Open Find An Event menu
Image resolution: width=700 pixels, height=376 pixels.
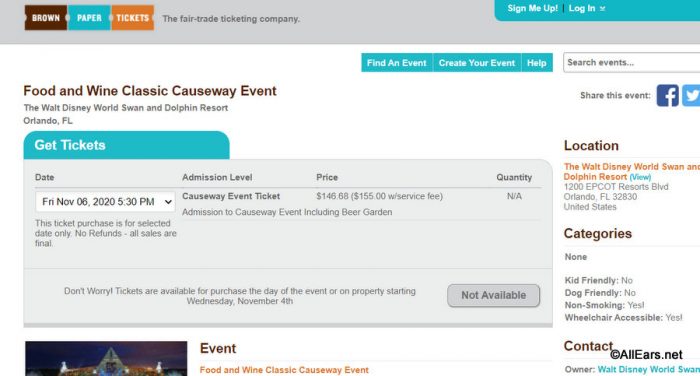(x=396, y=63)
